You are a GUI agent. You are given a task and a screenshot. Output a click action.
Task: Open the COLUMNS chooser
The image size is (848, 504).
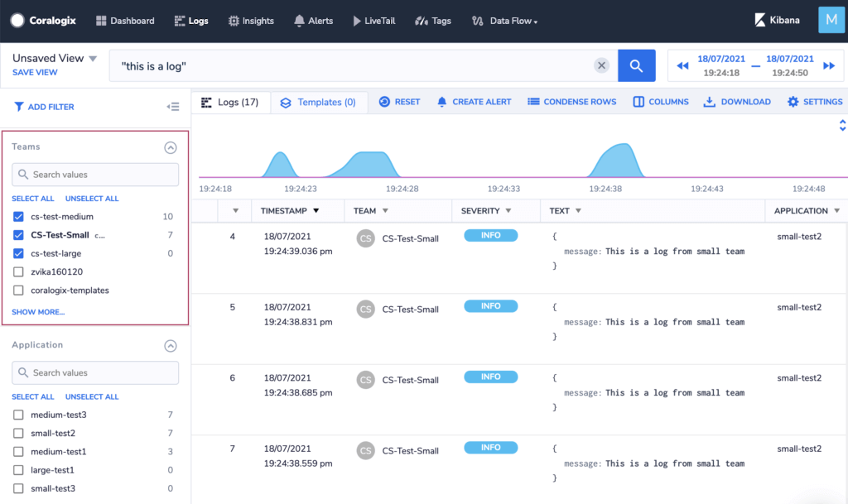(661, 102)
